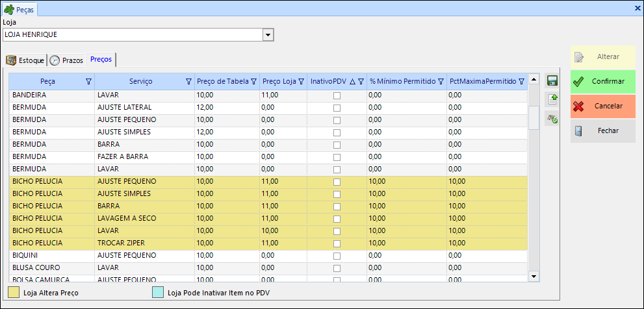
Task: Tick InativoPDV for BERMUDA FAZER A BARRA
Action: click(x=337, y=157)
